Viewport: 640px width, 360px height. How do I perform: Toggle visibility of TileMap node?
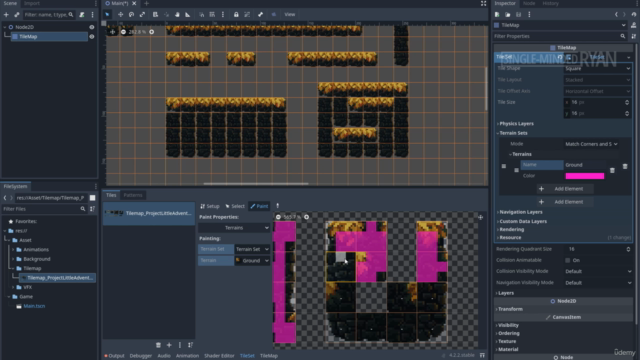pos(92,36)
